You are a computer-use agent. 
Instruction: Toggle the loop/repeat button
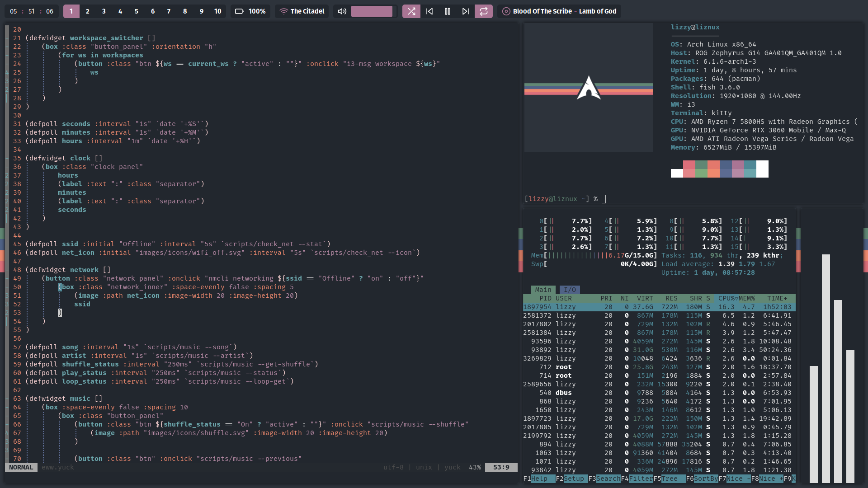483,11
